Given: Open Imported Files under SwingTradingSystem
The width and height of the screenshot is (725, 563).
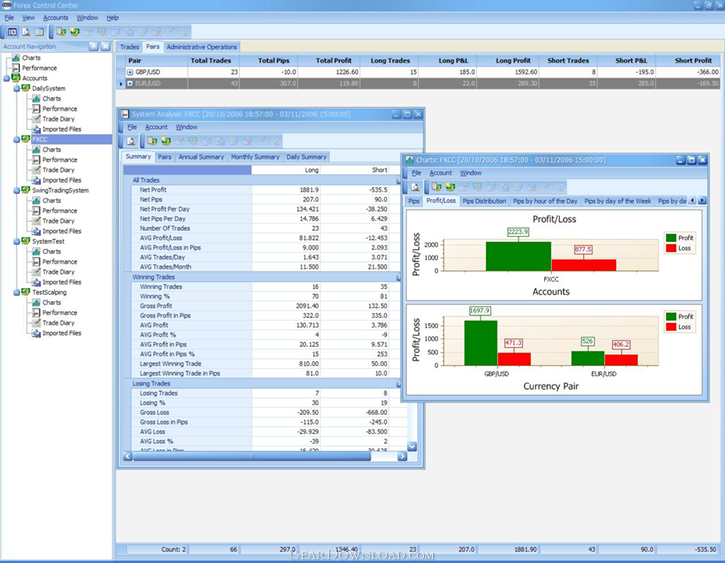Looking at the screenshot, I should click(x=61, y=231).
